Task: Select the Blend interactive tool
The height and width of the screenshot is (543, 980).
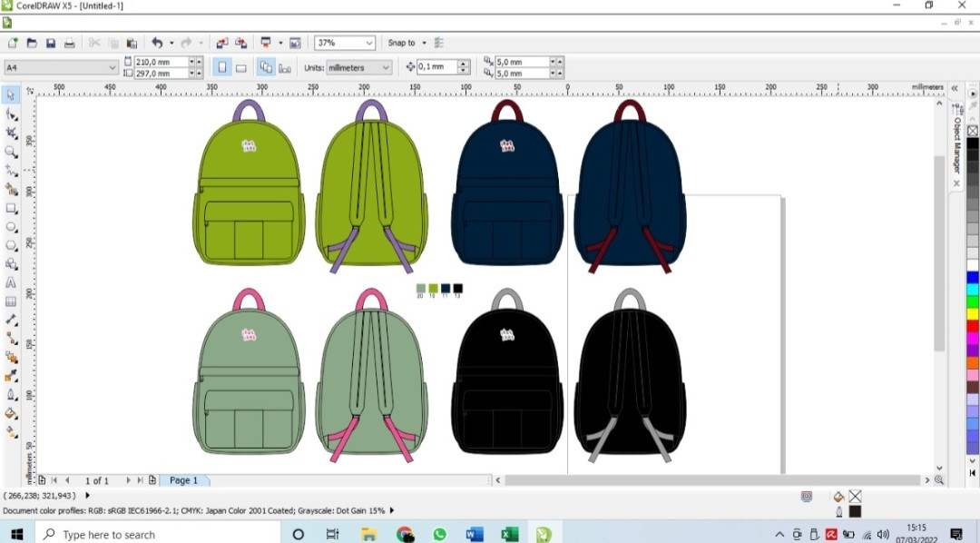Action: pyautogui.click(x=11, y=357)
